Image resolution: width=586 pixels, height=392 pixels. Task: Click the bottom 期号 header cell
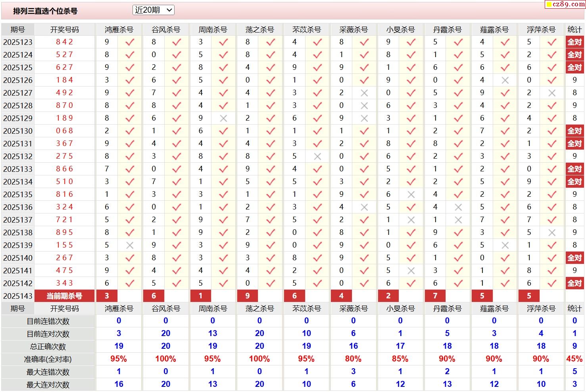(18, 308)
